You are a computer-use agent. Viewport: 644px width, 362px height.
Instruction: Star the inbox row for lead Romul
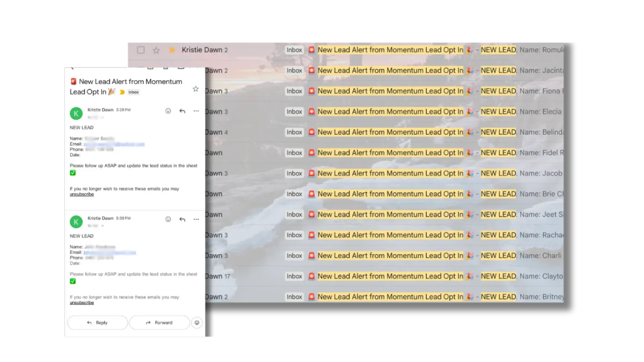(x=156, y=50)
